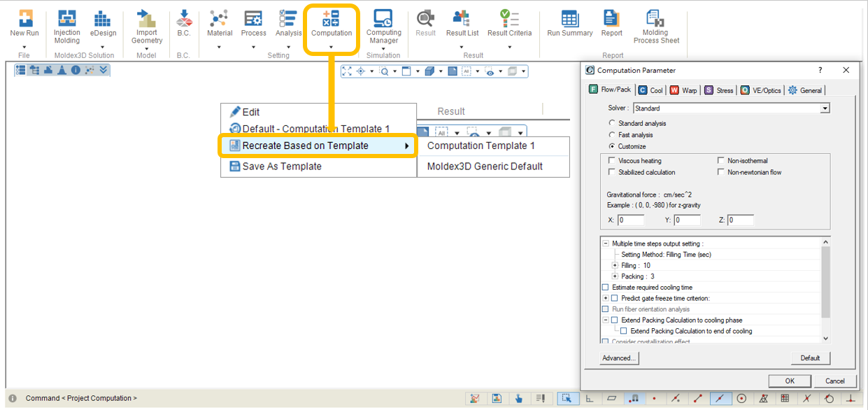Select the Standard analysis radio button

(613, 123)
